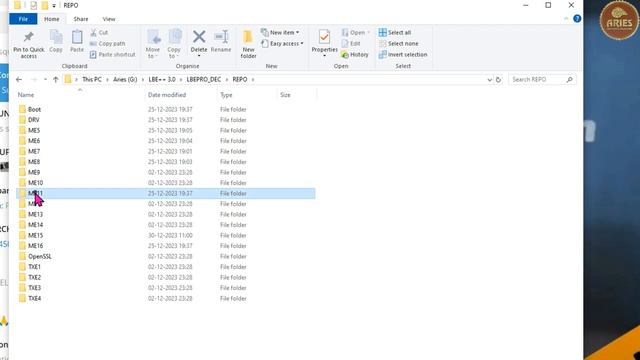Viewport: 640px width, 360px height.
Task: Refresh the REPO folder view
Action: 498,80
